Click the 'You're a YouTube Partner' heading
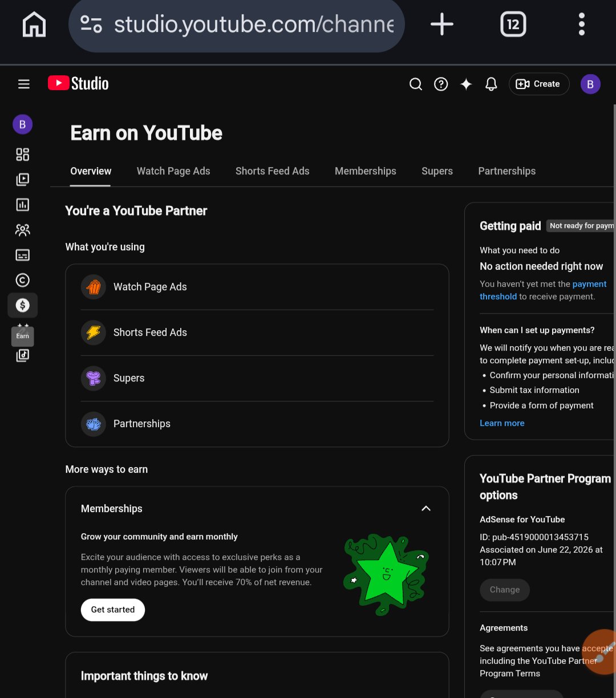This screenshot has width=616, height=698. pyautogui.click(x=136, y=211)
